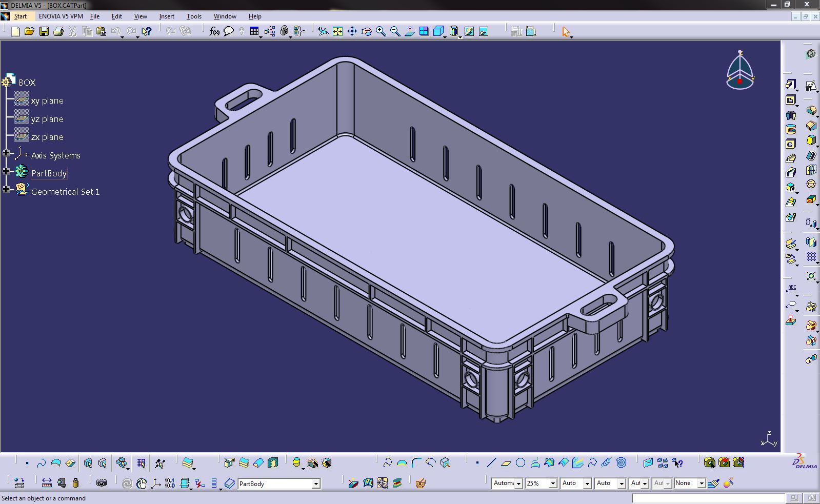Click the power input command field

click(708, 498)
